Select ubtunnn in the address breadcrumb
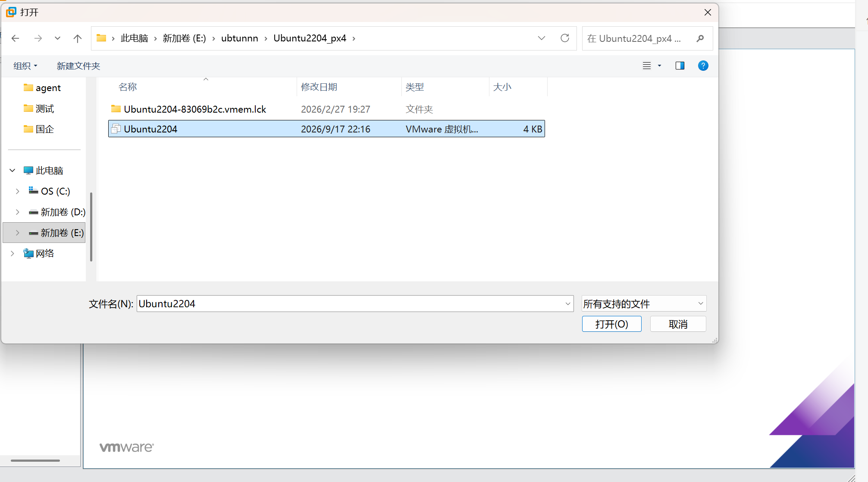 coord(239,38)
